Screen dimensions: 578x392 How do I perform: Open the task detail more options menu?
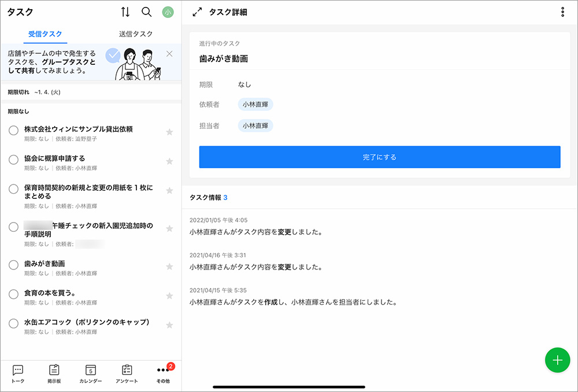pyautogui.click(x=562, y=12)
